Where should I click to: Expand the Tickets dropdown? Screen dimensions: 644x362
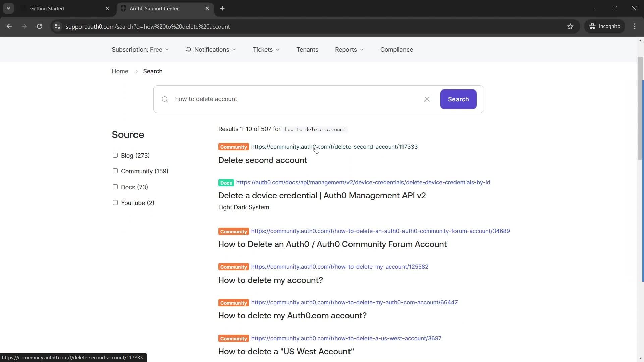[266, 50]
